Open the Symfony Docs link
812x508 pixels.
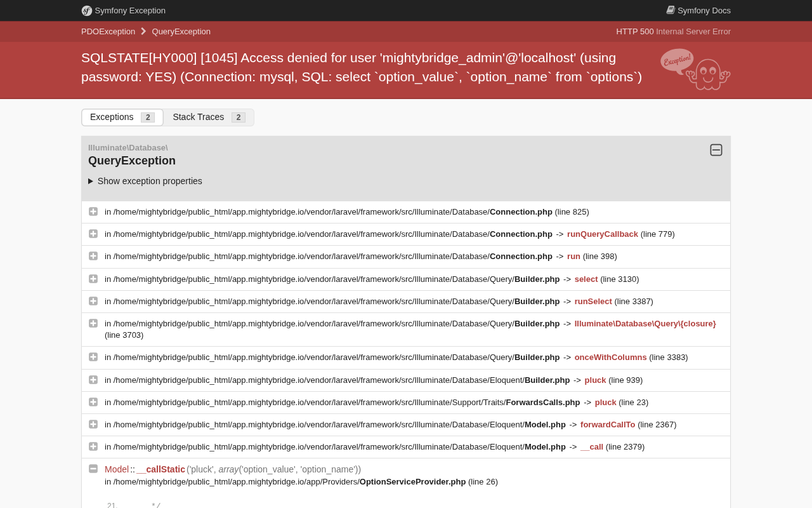pyautogui.click(x=698, y=11)
